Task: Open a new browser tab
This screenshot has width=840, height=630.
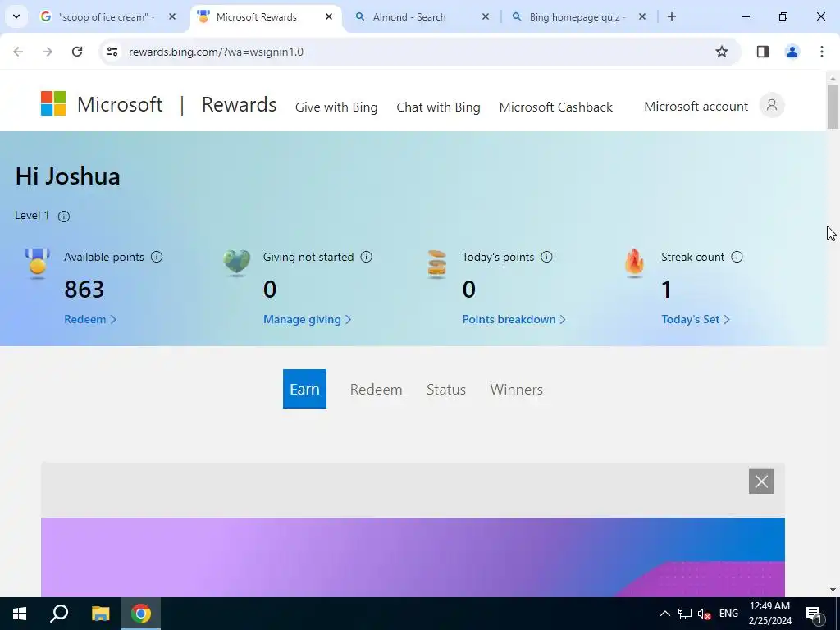Action: tap(671, 16)
